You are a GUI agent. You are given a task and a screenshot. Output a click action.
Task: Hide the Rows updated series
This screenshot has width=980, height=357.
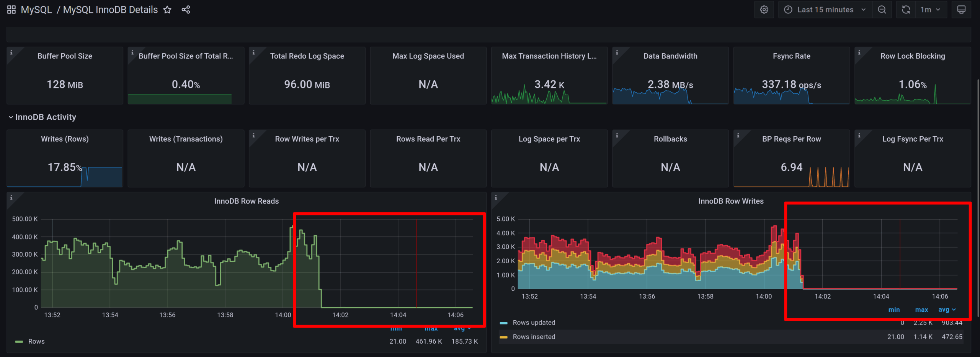(534, 322)
